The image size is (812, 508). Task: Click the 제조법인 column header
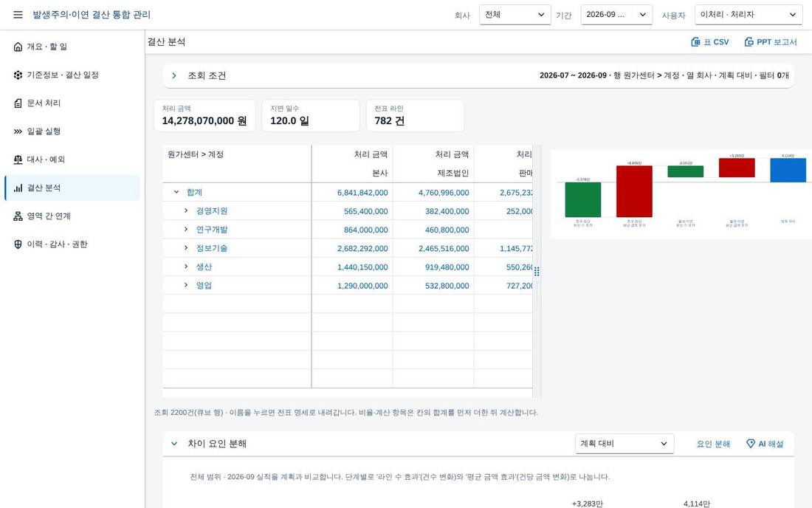pos(453,173)
